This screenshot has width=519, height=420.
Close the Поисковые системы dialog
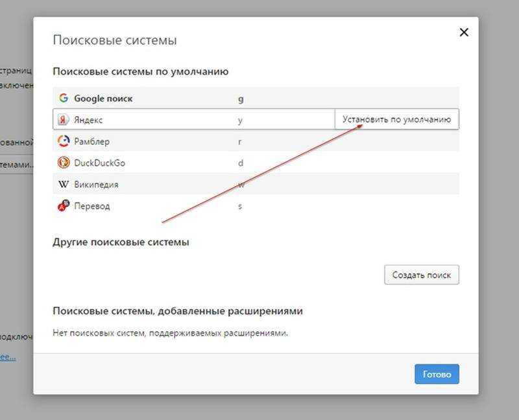464,32
